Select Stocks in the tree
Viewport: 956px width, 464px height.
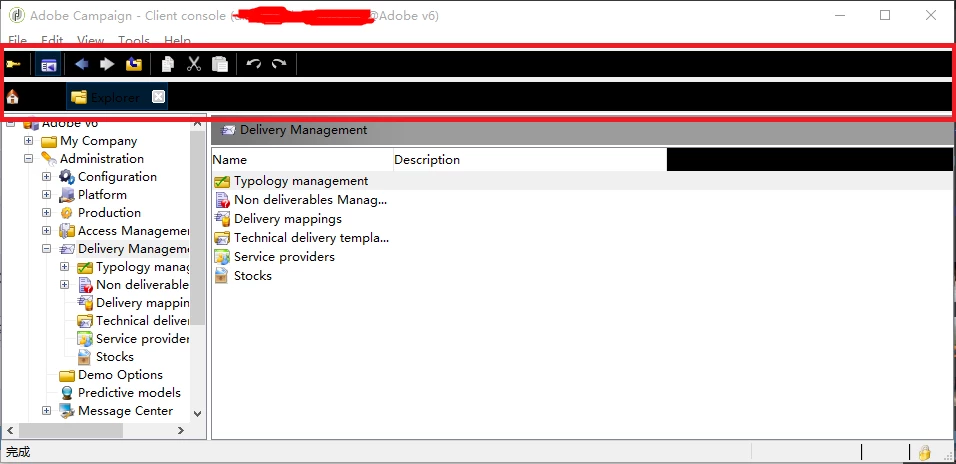pyautogui.click(x=115, y=357)
